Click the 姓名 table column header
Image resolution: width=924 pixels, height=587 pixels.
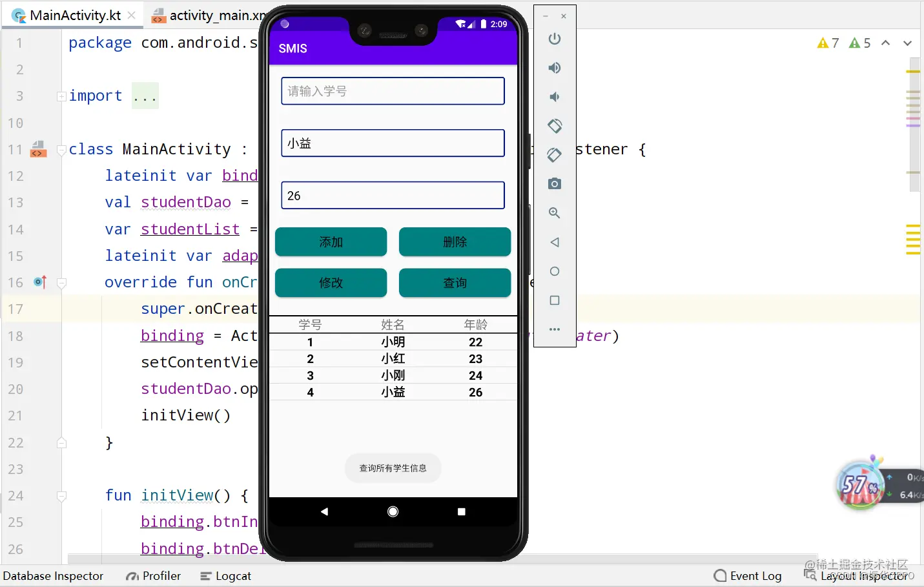click(x=393, y=325)
